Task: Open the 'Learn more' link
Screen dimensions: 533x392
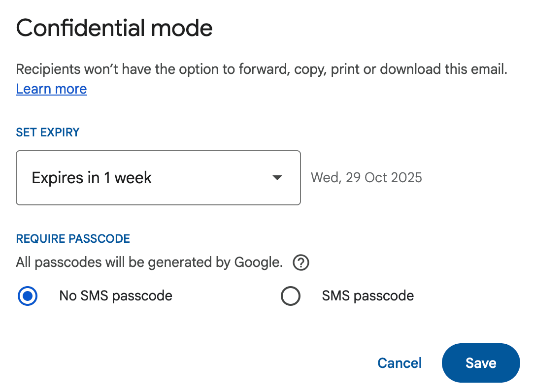Action: tap(51, 89)
